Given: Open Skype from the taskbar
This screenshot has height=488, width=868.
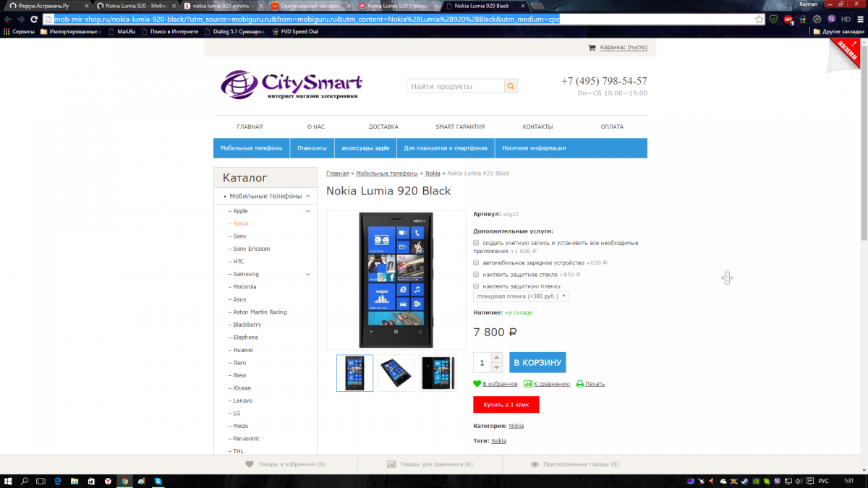Looking at the screenshot, I should [x=158, y=481].
